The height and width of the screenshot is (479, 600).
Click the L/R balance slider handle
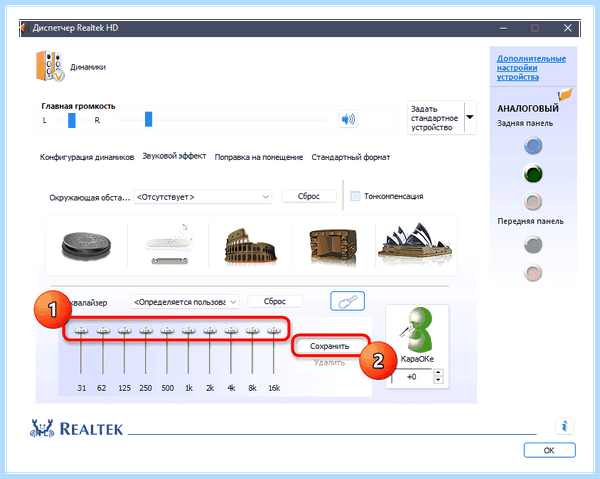(72, 120)
